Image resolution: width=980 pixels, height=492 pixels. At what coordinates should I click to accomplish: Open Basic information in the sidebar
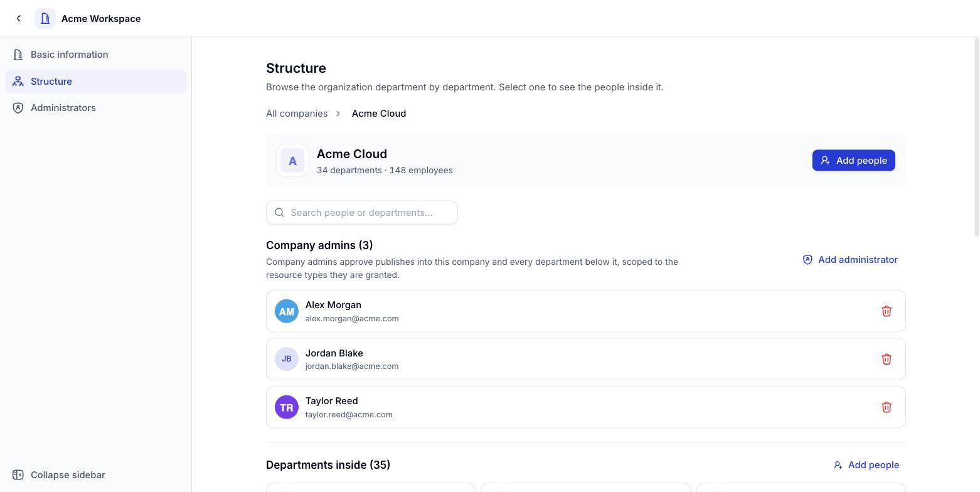pos(96,55)
